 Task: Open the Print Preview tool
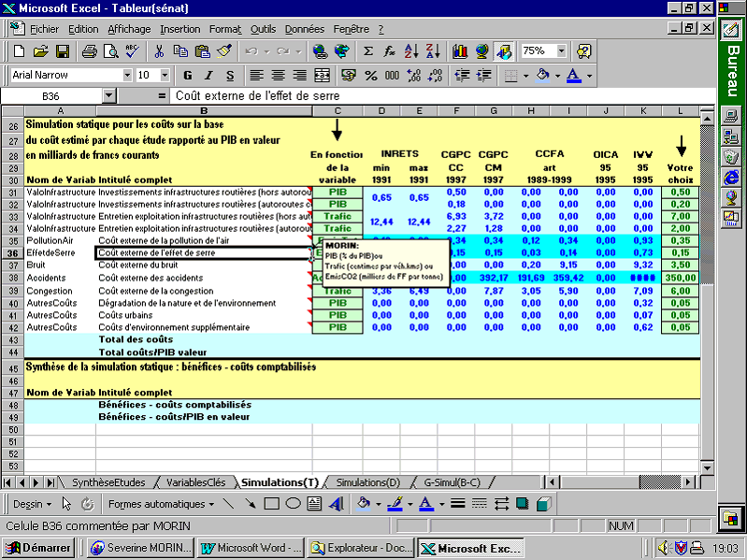109,51
